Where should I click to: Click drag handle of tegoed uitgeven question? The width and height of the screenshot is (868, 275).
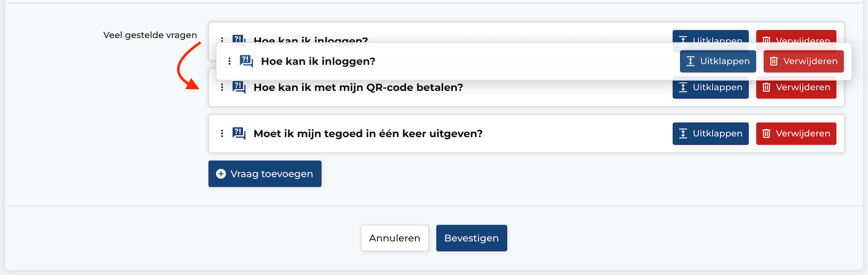[x=222, y=133]
